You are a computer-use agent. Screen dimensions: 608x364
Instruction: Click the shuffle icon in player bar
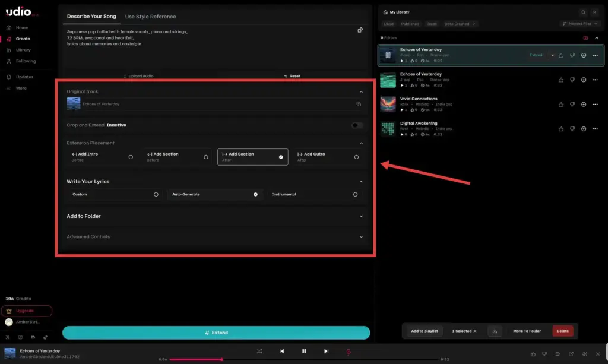point(259,351)
